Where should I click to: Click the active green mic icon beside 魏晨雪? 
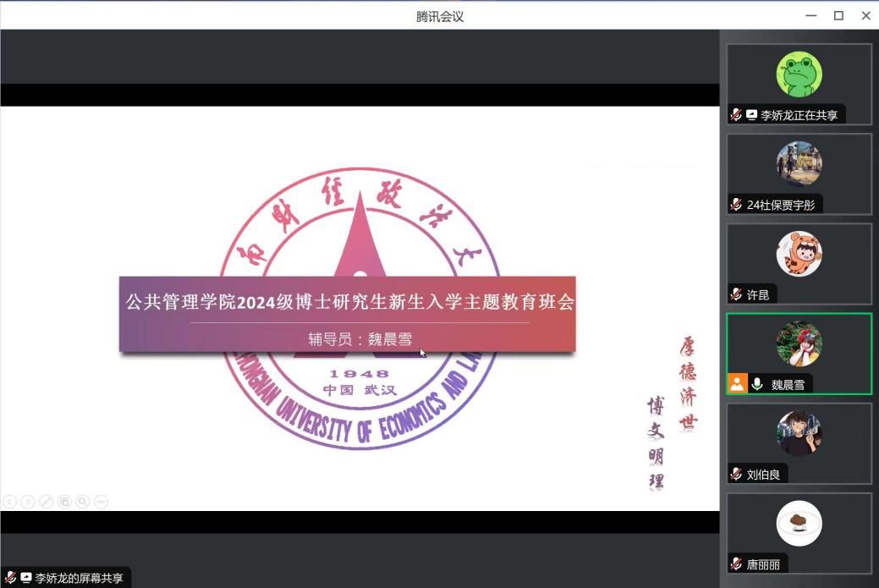(x=757, y=384)
